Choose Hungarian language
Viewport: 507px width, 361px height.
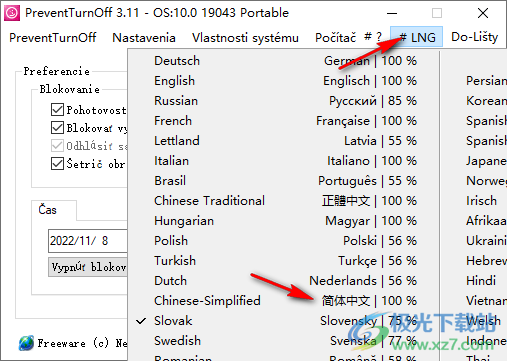point(284,221)
